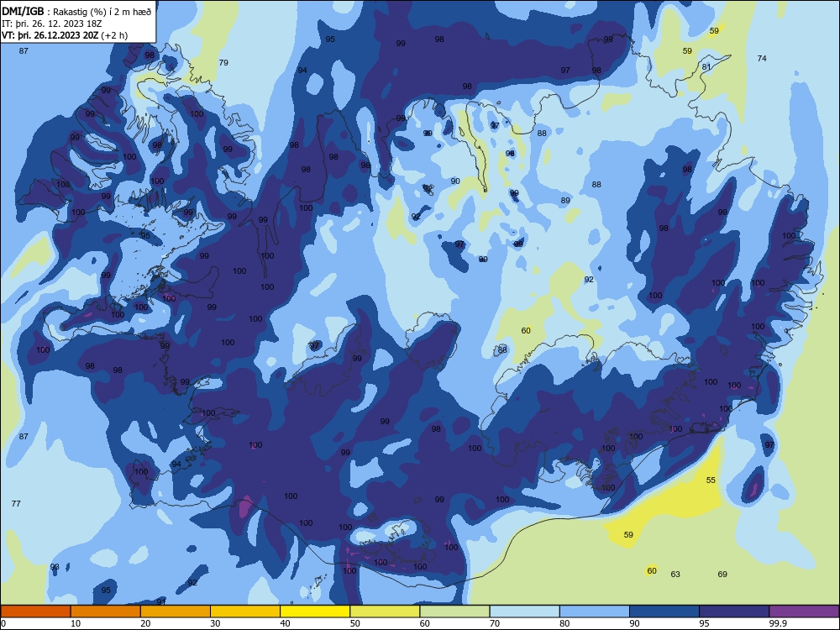Pick the light green 60–70 legend swatch

tap(454, 612)
